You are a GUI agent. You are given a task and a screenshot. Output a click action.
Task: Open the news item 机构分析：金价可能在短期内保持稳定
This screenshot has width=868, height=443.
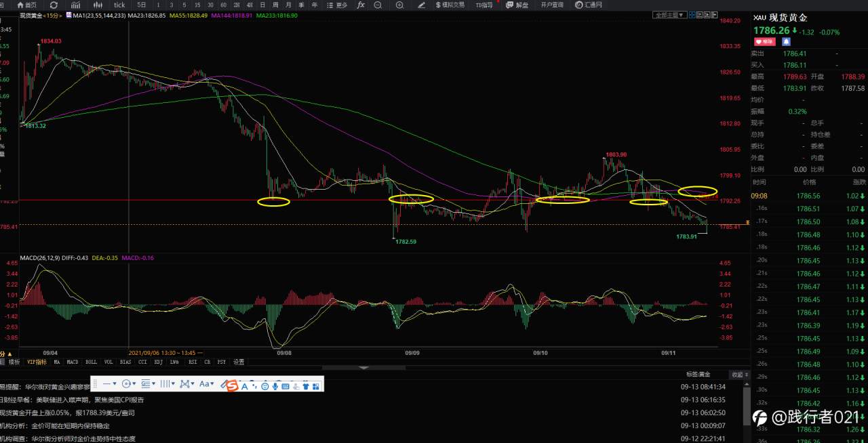(x=55, y=425)
